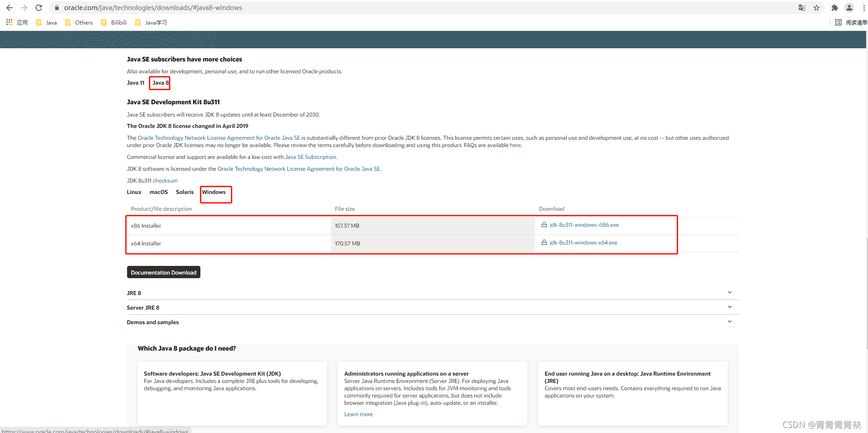This screenshot has height=433, width=868.
Task: Open the FAQs 'here' link
Action: 516,145
